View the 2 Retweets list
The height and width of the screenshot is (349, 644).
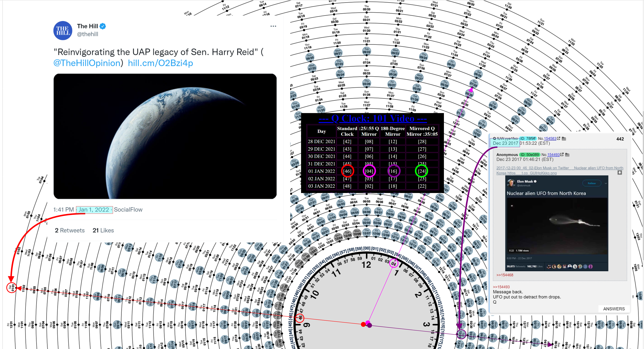(69, 230)
